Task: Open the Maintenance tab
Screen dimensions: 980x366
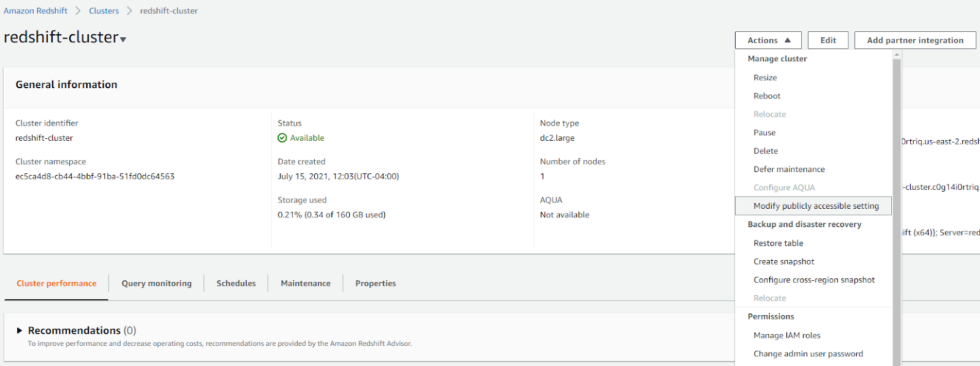Action: coord(306,283)
